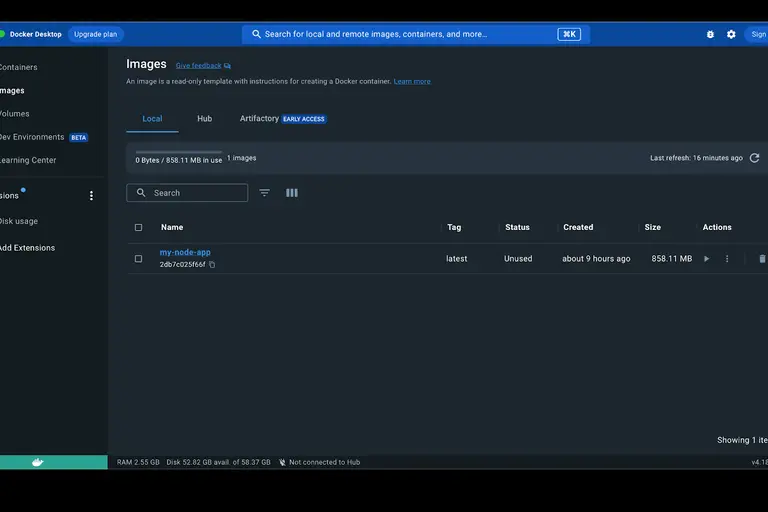The height and width of the screenshot is (512, 768).
Task: Open the Extensions three-dot menu
Action: tap(91, 196)
